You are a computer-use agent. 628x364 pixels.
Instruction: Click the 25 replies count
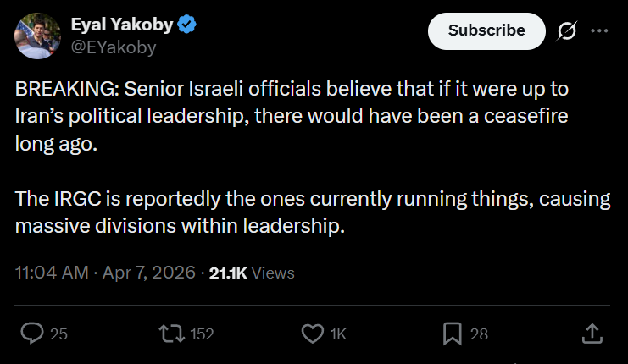click(x=58, y=334)
